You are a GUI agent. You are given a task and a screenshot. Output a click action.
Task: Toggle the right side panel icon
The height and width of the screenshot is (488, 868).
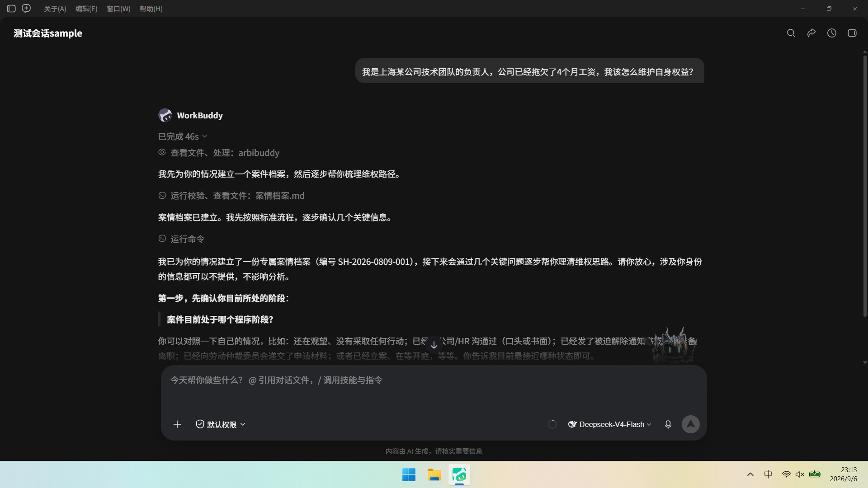852,33
